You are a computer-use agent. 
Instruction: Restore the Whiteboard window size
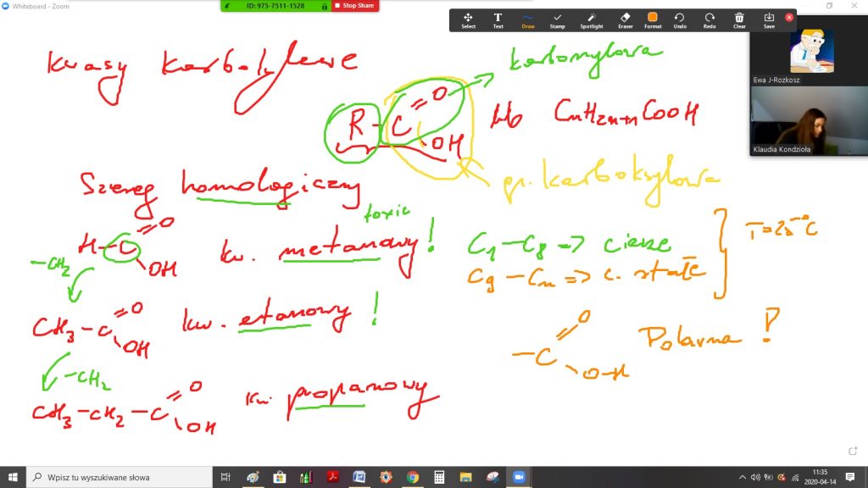(x=829, y=6)
